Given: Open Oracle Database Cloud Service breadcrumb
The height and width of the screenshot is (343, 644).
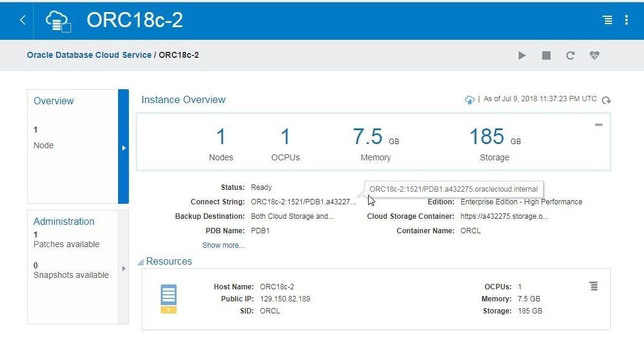Looking at the screenshot, I should click(89, 55).
